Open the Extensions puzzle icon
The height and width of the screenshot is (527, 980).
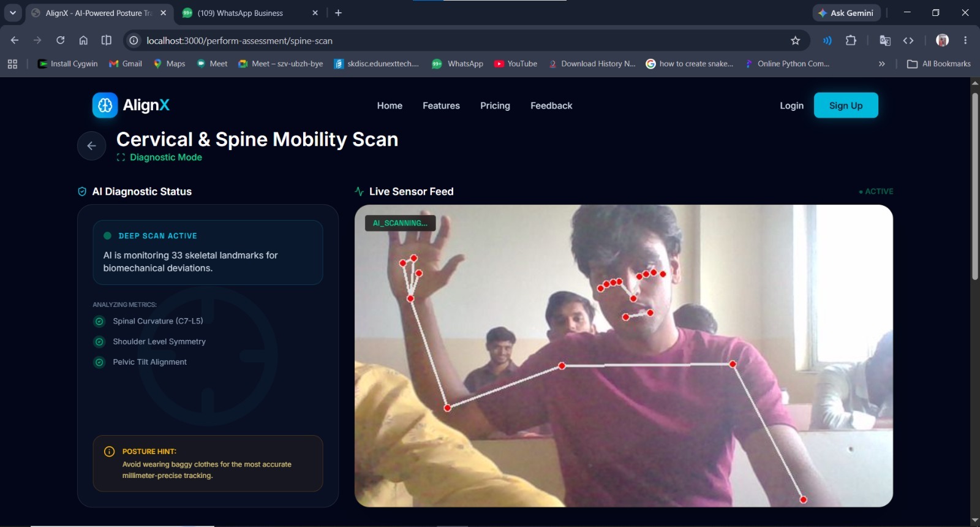tap(851, 40)
